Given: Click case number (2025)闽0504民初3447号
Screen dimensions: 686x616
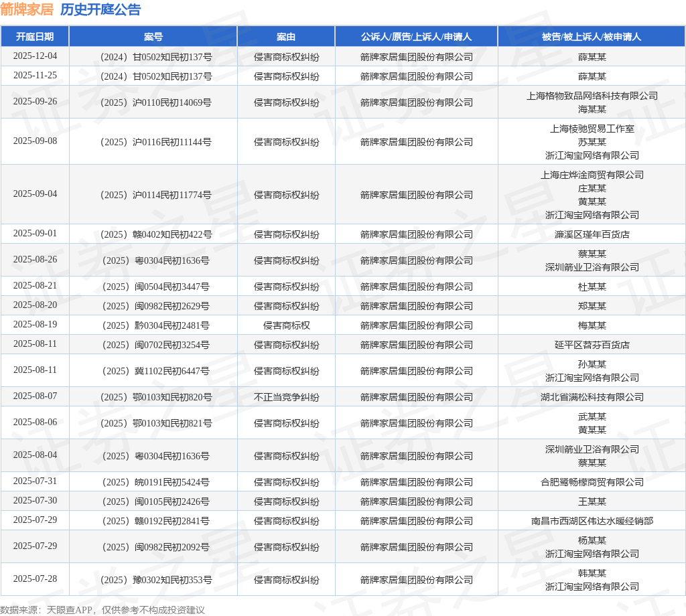Looking at the screenshot, I should point(156,287).
